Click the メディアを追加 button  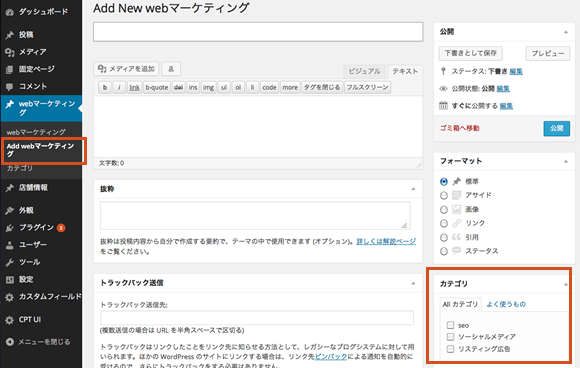126,69
